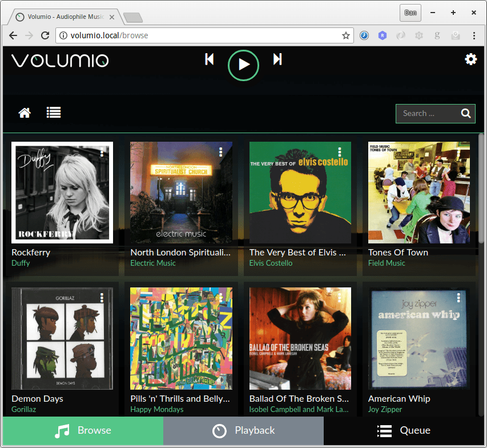
Task: Reload the page in the browser
Action: [x=45, y=35]
